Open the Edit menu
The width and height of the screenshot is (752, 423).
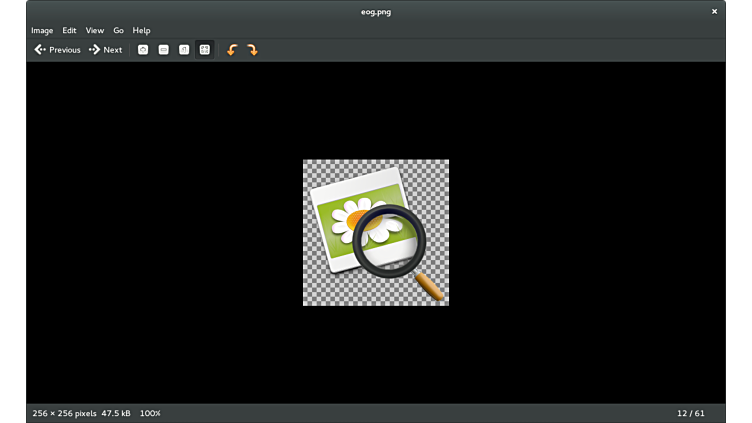(69, 31)
